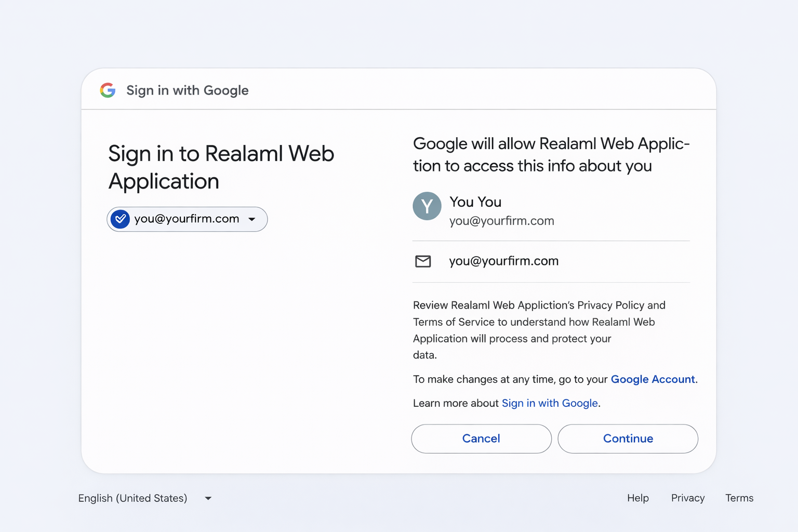Click the Google "G" logo
This screenshot has width=798, height=532.
pyautogui.click(x=108, y=90)
